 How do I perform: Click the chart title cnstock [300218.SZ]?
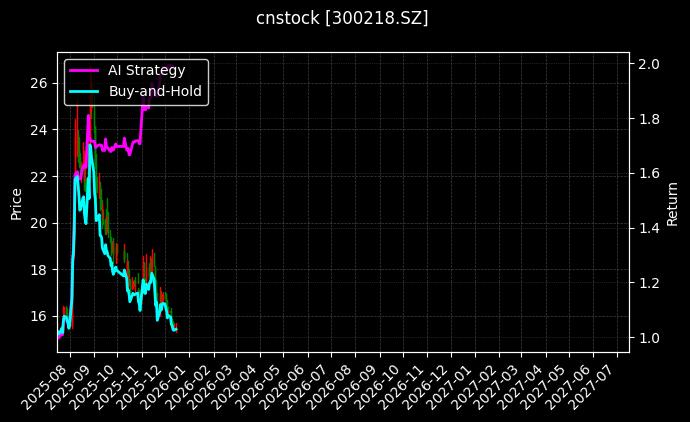coord(344,19)
